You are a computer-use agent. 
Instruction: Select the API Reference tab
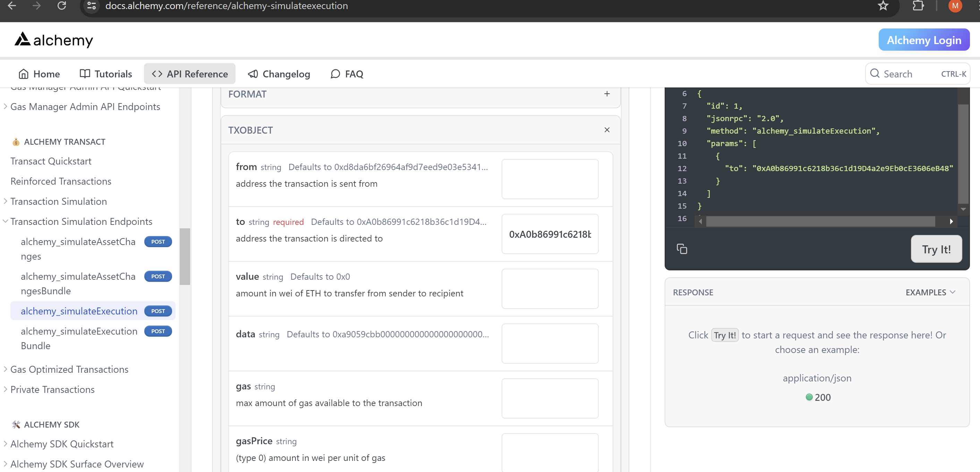coord(189,74)
